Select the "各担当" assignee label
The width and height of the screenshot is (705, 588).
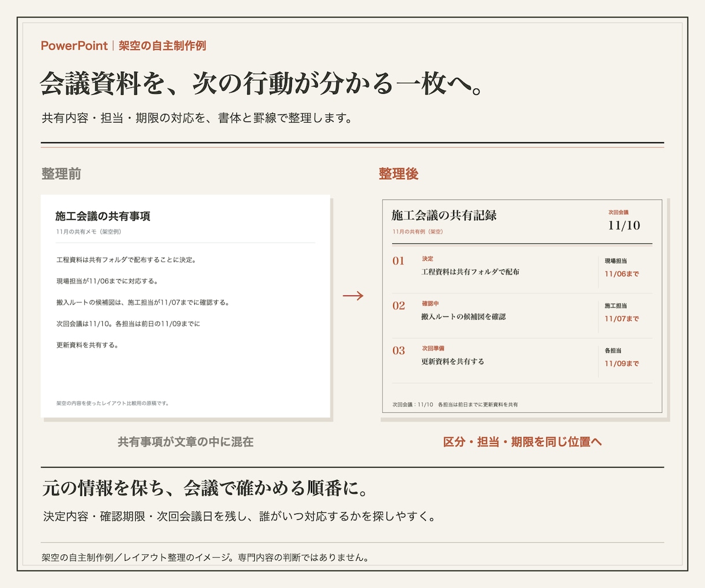tap(613, 351)
